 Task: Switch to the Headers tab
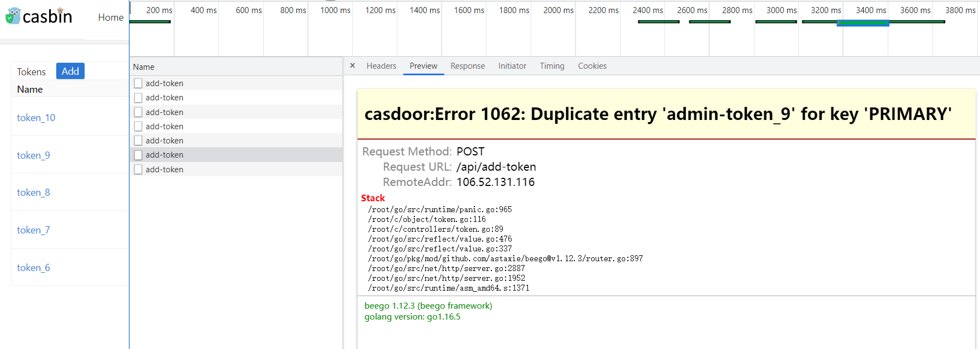coord(381,66)
